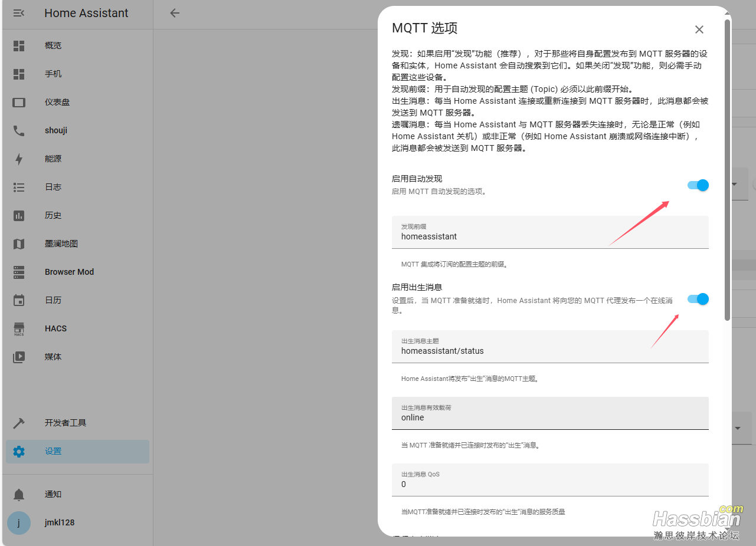Viewport: 756px width, 546px height.
Task: Toggle the 启用自动发现 switch
Action: click(x=698, y=185)
